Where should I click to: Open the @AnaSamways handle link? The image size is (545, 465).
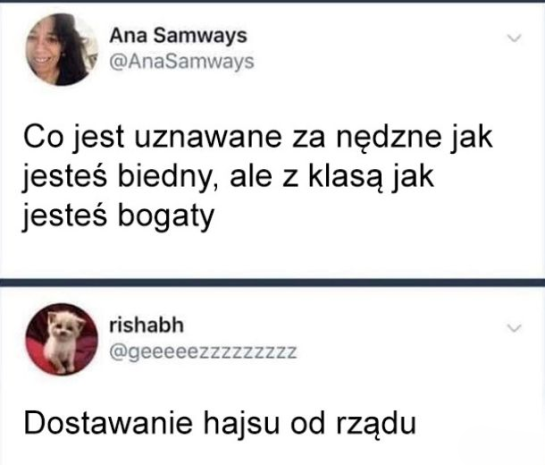click(182, 62)
